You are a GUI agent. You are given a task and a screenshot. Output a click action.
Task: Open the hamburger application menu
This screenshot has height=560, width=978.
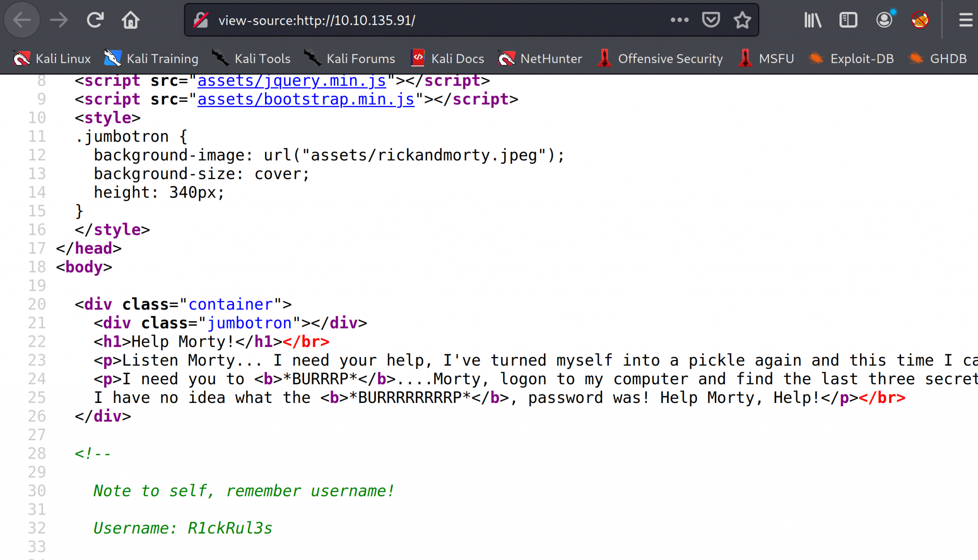[966, 20]
